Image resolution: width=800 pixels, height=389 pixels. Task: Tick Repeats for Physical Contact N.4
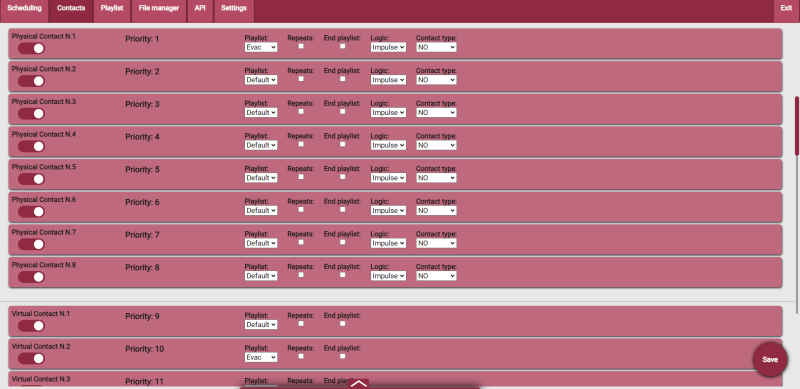[301, 144]
